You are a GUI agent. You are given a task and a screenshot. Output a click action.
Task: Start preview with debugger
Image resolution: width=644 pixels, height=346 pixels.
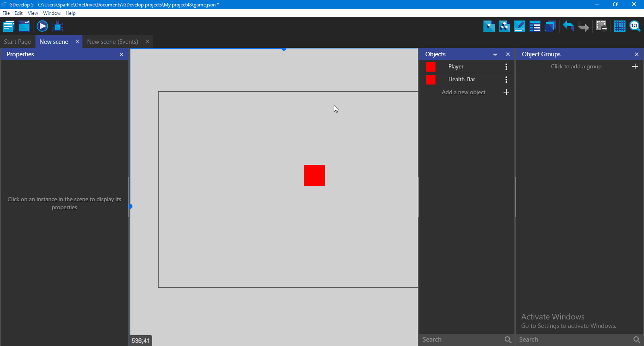point(58,27)
